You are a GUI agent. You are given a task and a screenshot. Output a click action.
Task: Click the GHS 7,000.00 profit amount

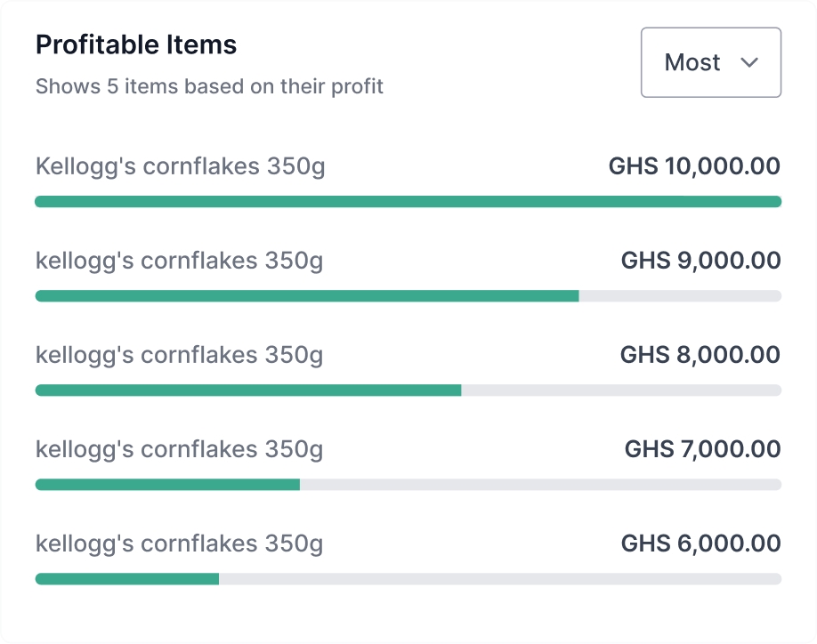[702, 449]
